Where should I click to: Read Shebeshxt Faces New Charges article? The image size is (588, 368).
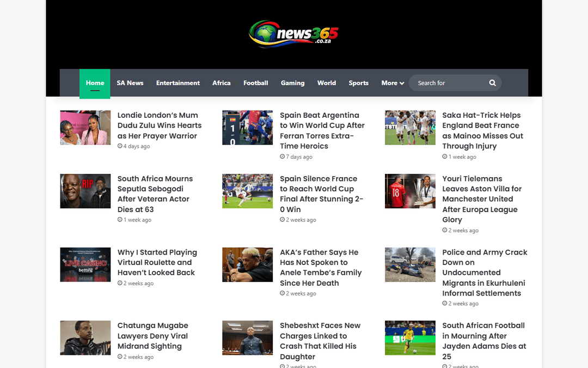(320, 341)
